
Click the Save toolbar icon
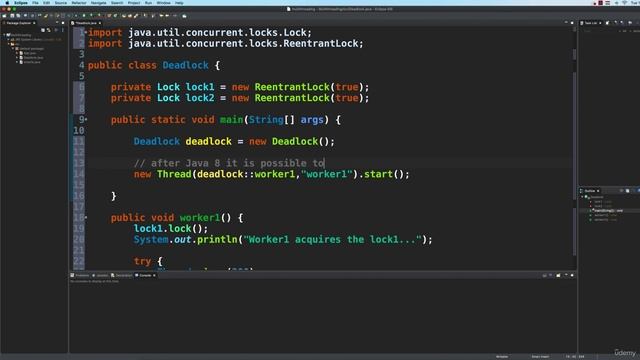tap(12, 16)
